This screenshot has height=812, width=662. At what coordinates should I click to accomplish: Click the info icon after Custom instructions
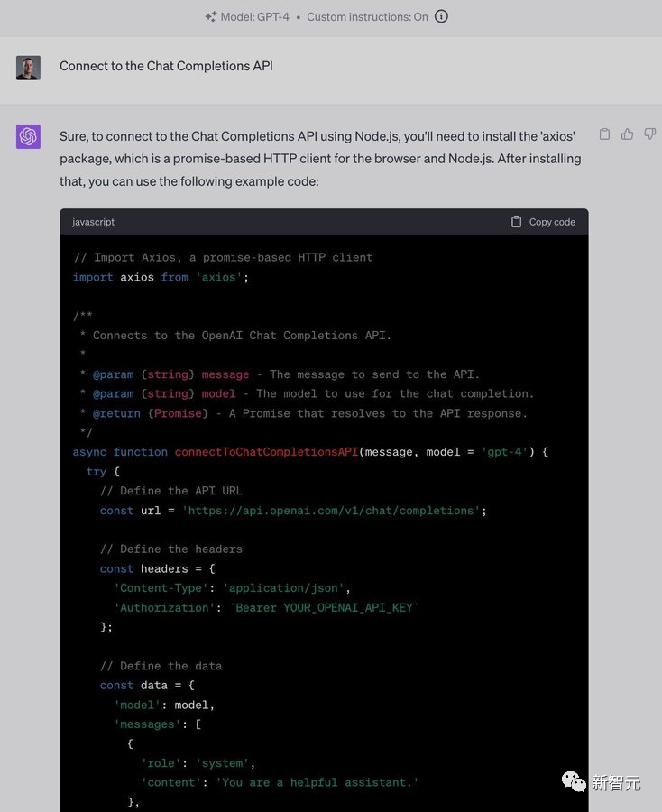pyautogui.click(x=441, y=17)
